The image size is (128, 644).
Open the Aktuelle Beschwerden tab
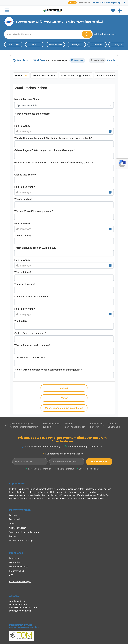click(x=44, y=75)
